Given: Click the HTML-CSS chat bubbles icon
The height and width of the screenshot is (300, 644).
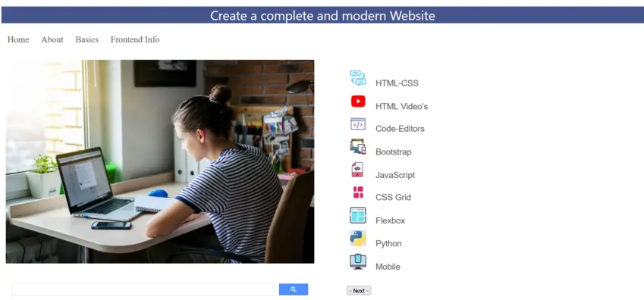Looking at the screenshot, I should point(358,77).
